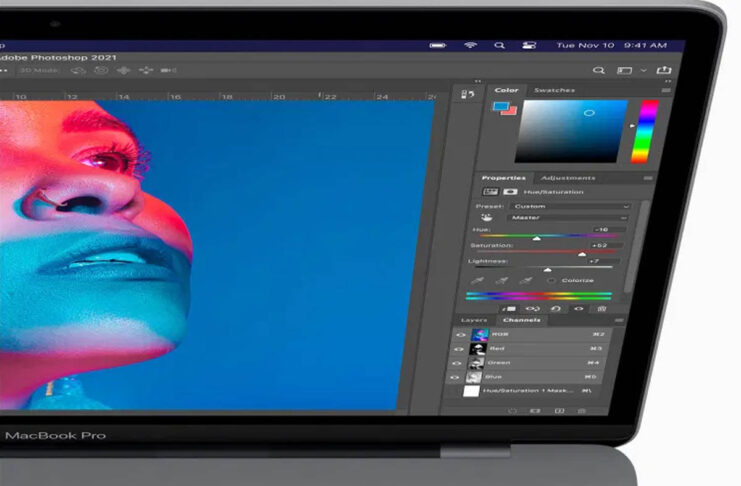Click the 3D Mode label in options bar
The width and height of the screenshot is (741, 486).
click(x=39, y=70)
